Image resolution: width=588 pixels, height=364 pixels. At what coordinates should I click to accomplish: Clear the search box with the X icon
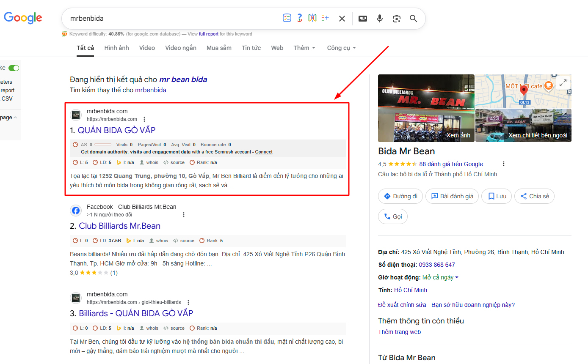(342, 19)
